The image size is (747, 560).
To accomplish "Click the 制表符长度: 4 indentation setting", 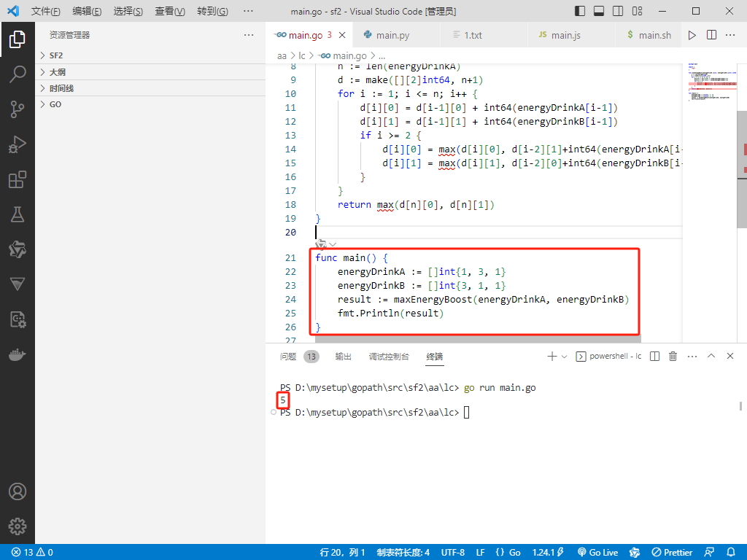I will pyautogui.click(x=403, y=553).
